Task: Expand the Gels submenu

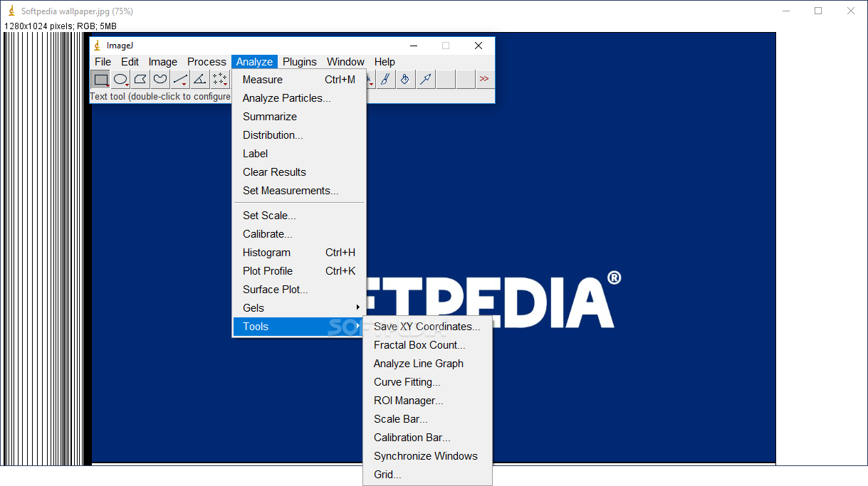Action: click(x=299, y=308)
